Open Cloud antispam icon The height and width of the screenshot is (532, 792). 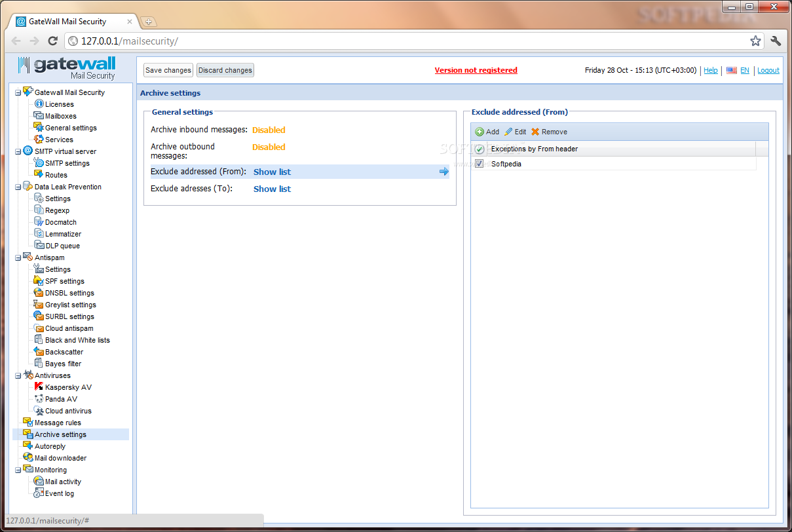pos(39,328)
